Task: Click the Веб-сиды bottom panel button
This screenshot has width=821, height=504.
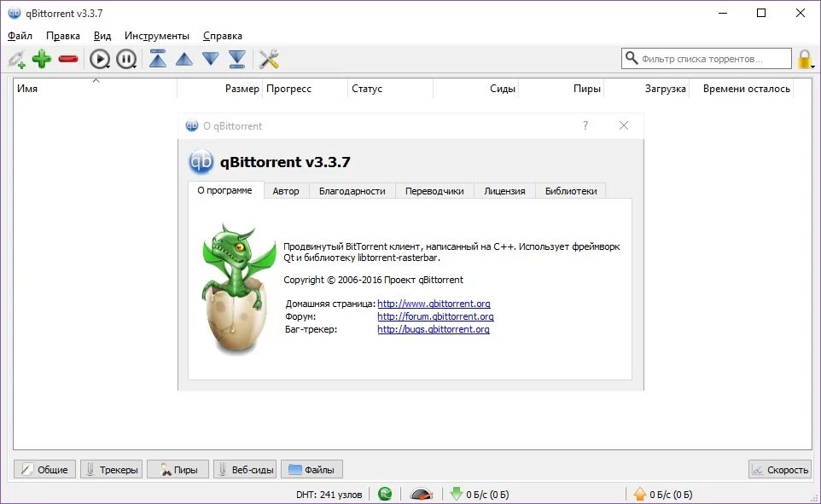Action: click(x=245, y=469)
